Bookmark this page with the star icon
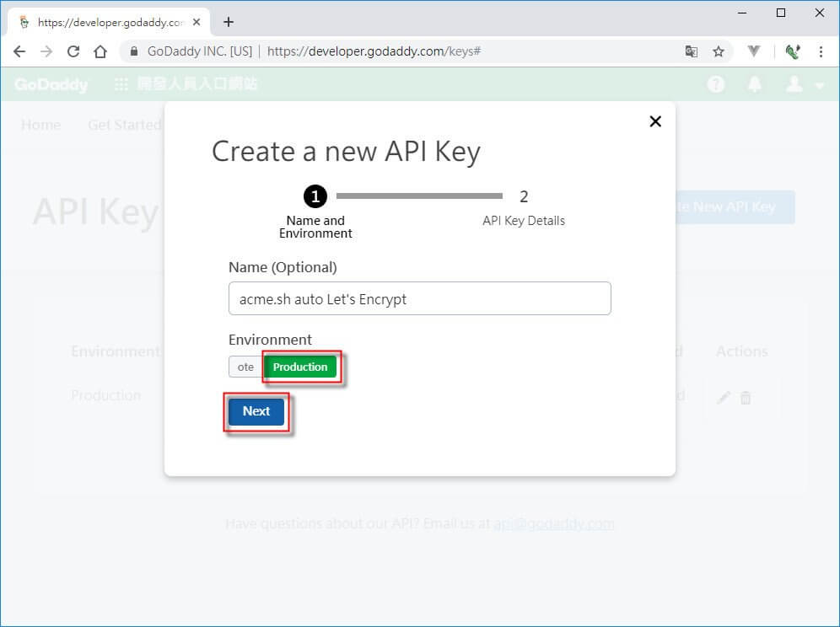The image size is (840, 627). pos(719,51)
